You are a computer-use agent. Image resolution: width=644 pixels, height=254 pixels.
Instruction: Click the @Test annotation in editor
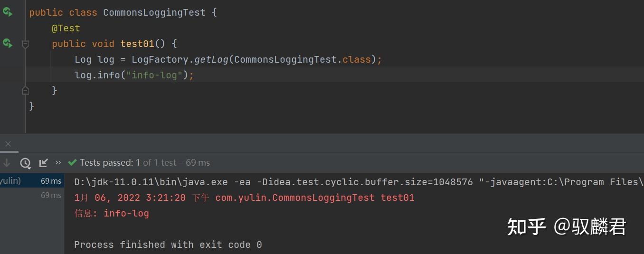click(66, 28)
